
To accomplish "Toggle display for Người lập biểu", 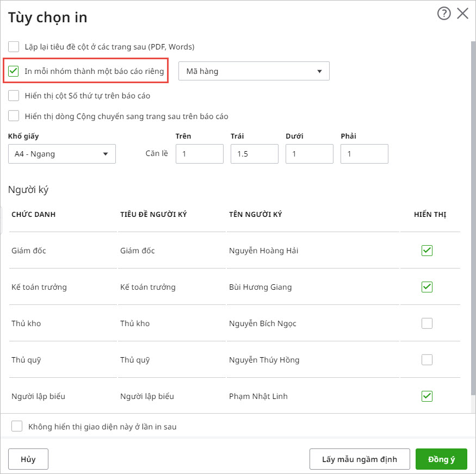I will click(427, 396).
